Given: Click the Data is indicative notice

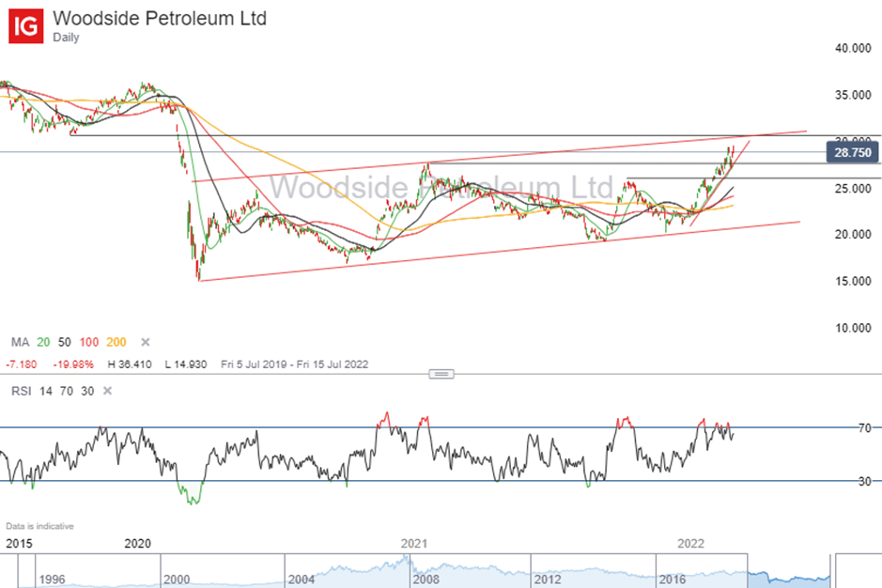Looking at the screenshot, I should (x=40, y=526).
